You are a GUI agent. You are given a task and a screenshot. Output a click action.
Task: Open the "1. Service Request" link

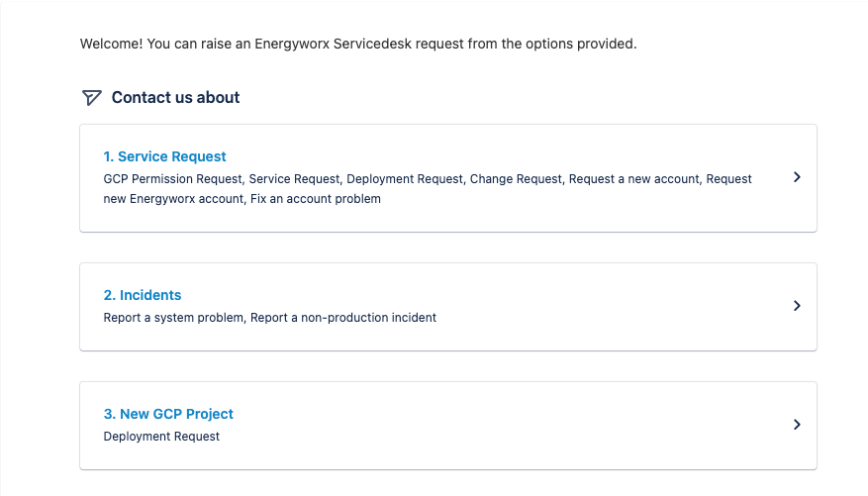click(x=164, y=156)
